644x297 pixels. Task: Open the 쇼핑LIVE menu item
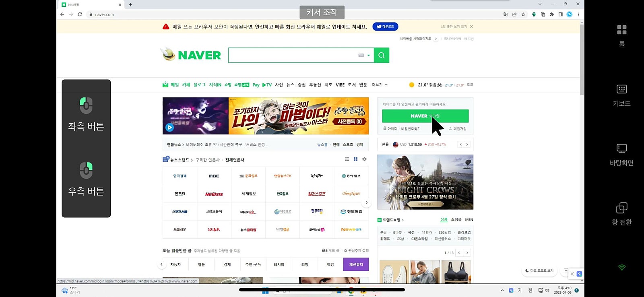[x=242, y=85]
